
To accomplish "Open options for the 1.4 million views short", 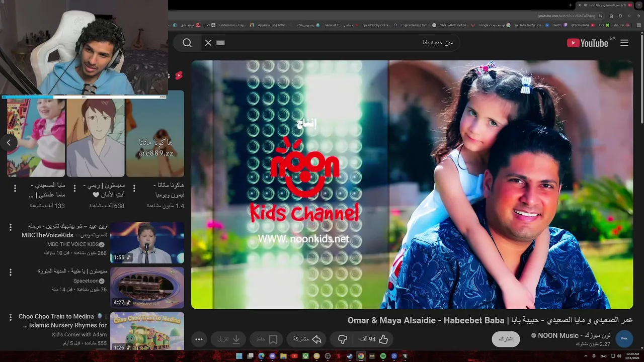I will (x=134, y=189).
